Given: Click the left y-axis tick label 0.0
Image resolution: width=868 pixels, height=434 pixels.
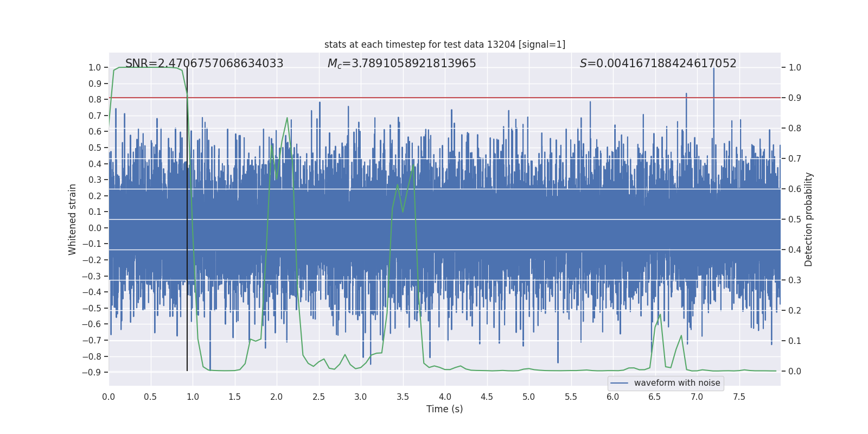Looking at the screenshot, I should point(94,228).
